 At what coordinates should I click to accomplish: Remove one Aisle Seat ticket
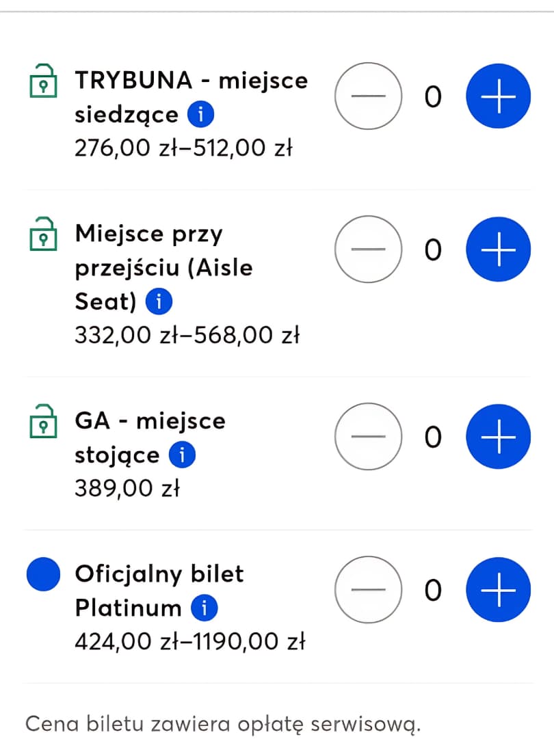coord(368,250)
